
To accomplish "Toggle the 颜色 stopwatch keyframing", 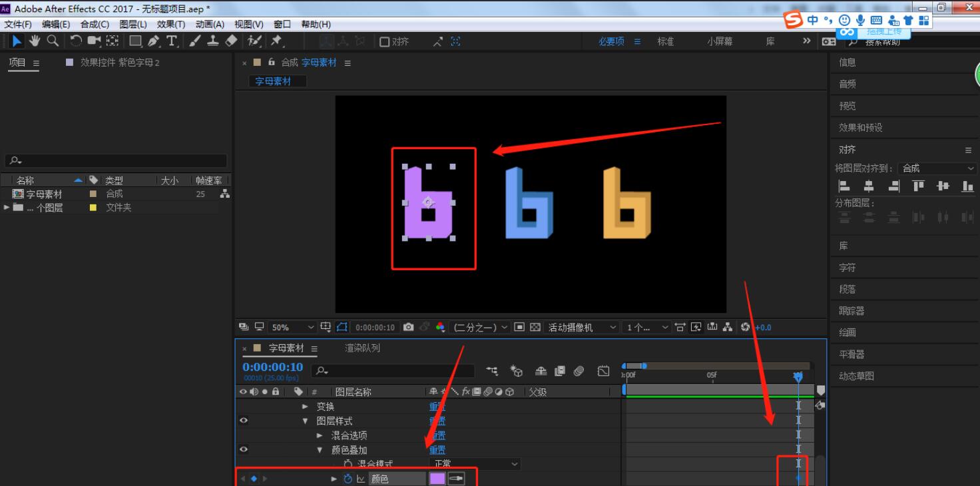I will [348, 479].
